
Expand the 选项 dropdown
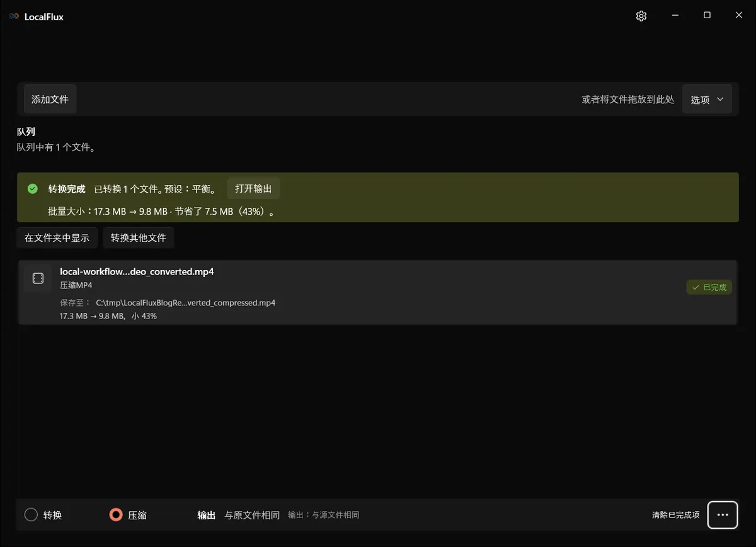pos(707,99)
